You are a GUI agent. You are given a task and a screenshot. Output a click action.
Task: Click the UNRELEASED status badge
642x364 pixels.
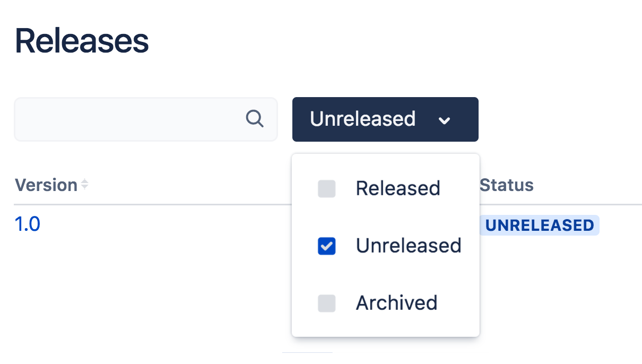coord(539,225)
